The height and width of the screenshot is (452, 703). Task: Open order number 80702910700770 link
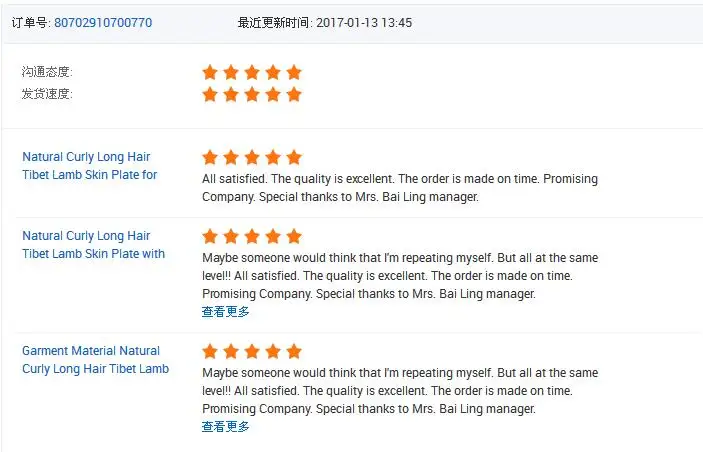[103, 22]
